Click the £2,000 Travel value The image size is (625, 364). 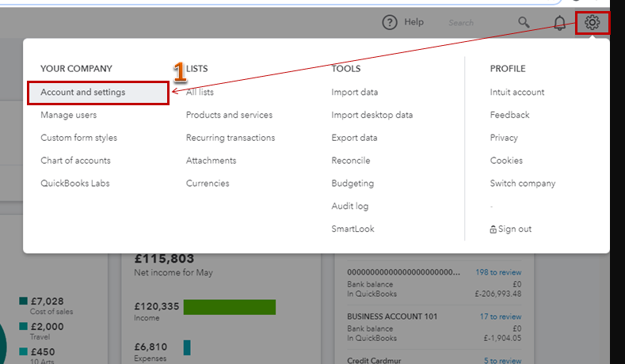click(47, 327)
